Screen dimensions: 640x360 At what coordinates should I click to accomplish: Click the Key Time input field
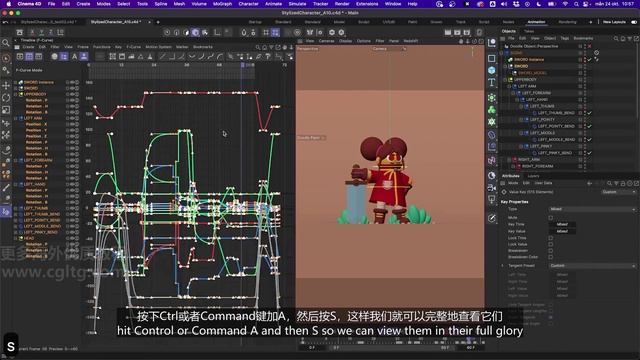click(x=562, y=224)
